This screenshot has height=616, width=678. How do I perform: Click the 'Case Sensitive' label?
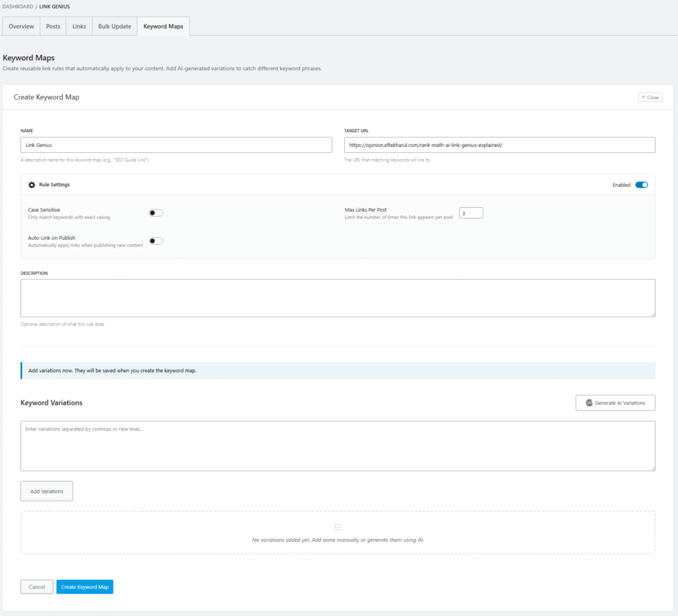(44, 210)
